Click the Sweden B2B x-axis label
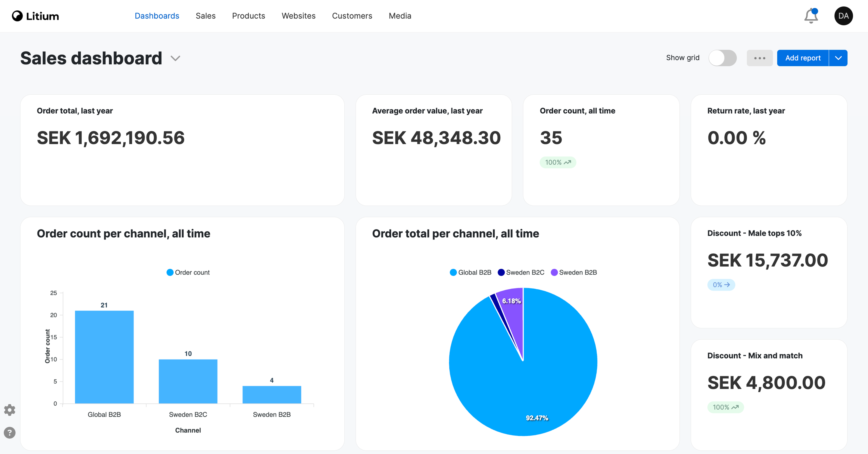The height and width of the screenshot is (454, 868). pyautogui.click(x=272, y=414)
